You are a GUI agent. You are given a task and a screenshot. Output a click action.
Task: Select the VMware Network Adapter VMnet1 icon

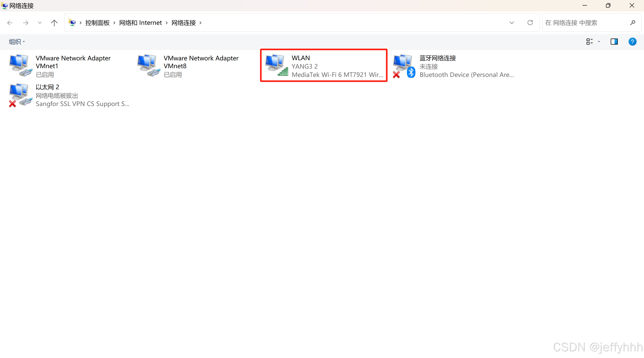coord(21,66)
